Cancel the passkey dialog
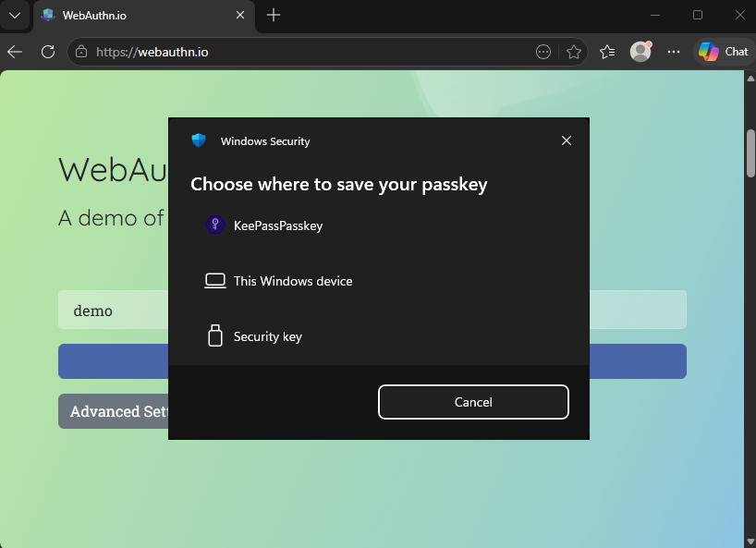The width and height of the screenshot is (756, 548). (473, 402)
